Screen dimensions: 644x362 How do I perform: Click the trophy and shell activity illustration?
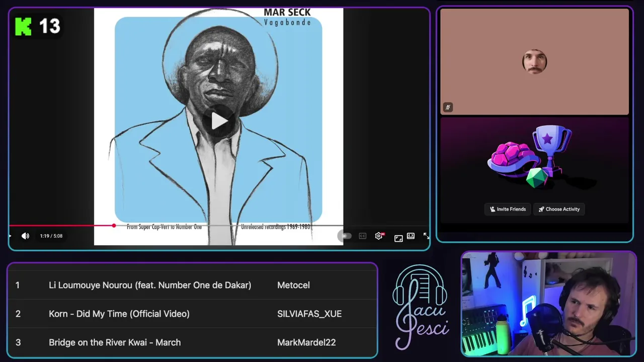[530, 156]
